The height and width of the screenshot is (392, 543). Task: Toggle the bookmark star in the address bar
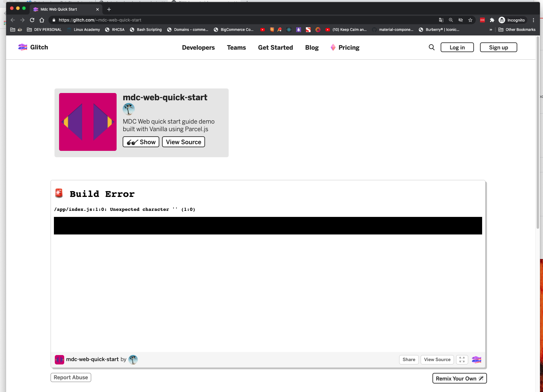471,20
